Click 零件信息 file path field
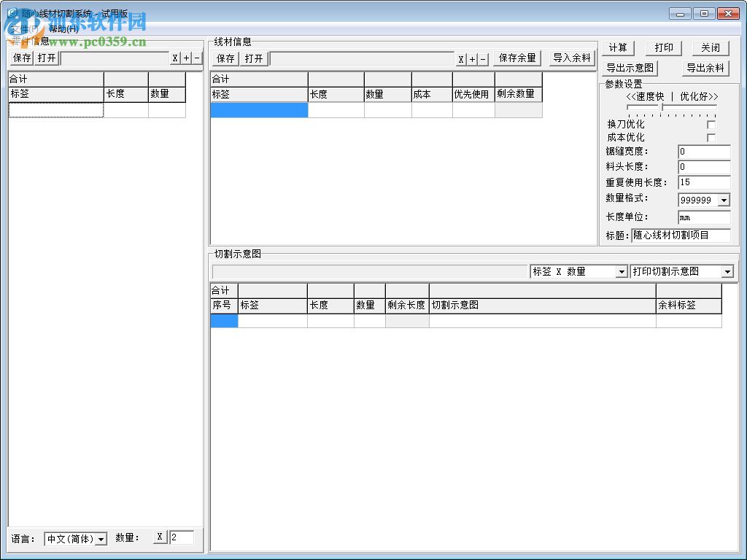Viewport: 747px width, 560px height. 115,58
